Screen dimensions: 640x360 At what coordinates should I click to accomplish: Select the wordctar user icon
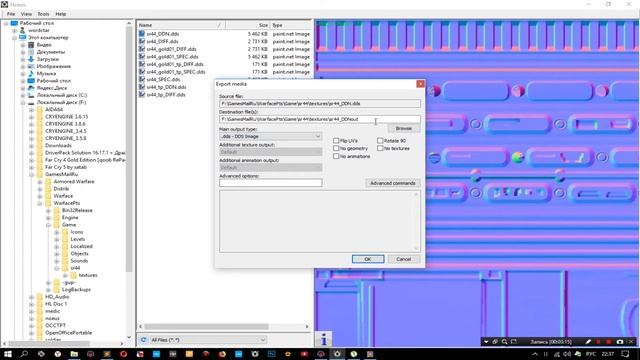click(22, 30)
